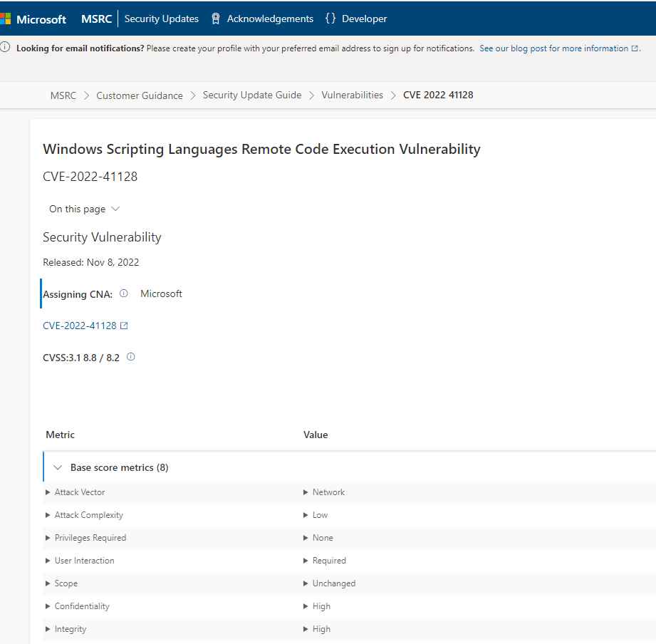Viewport: 656px width, 644px height.
Task: Expand the Scope metric row
Action: [48, 583]
